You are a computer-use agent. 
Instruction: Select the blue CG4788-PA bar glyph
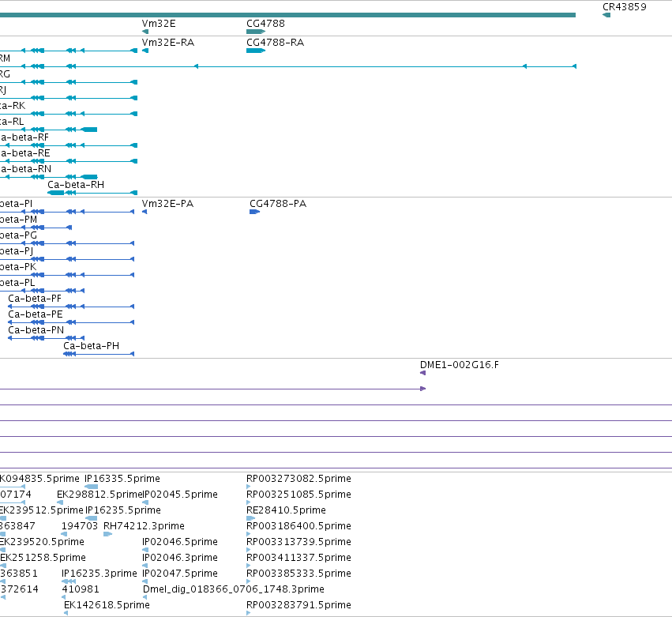254,212
